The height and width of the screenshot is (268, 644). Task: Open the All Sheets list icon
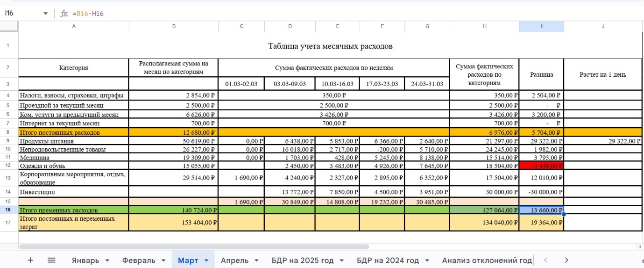[51, 260]
